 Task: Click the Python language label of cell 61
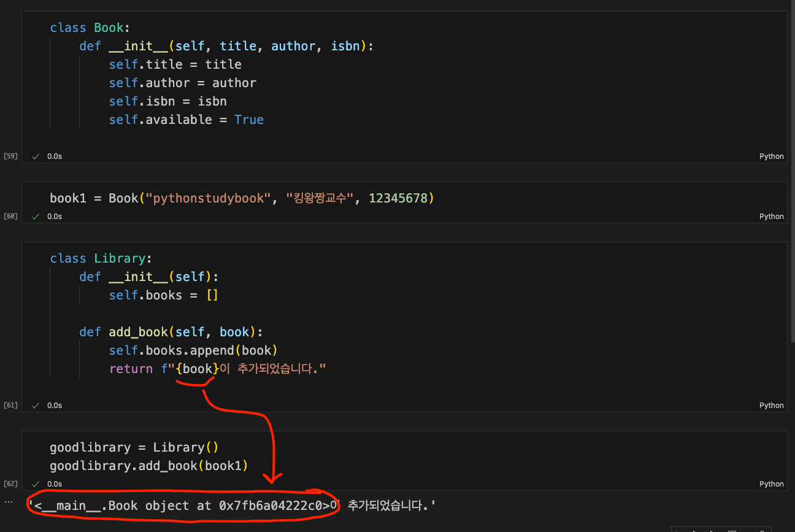pyautogui.click(x=771, y=406)
